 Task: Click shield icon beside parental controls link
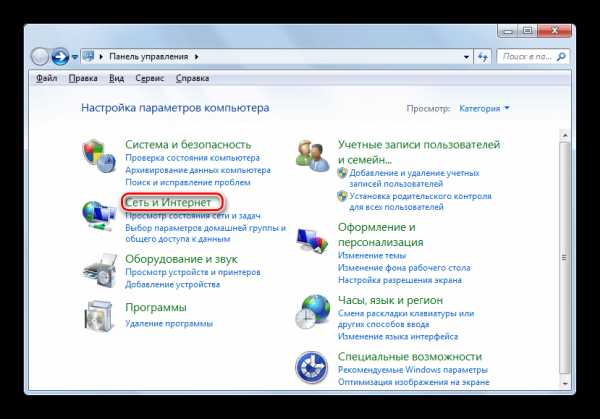[x=342, y=196]
